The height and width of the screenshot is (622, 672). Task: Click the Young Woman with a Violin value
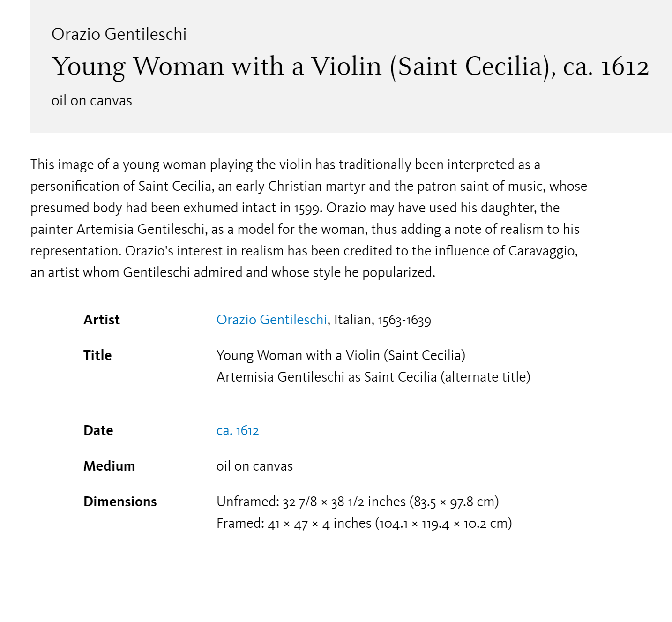click(341, 355)
